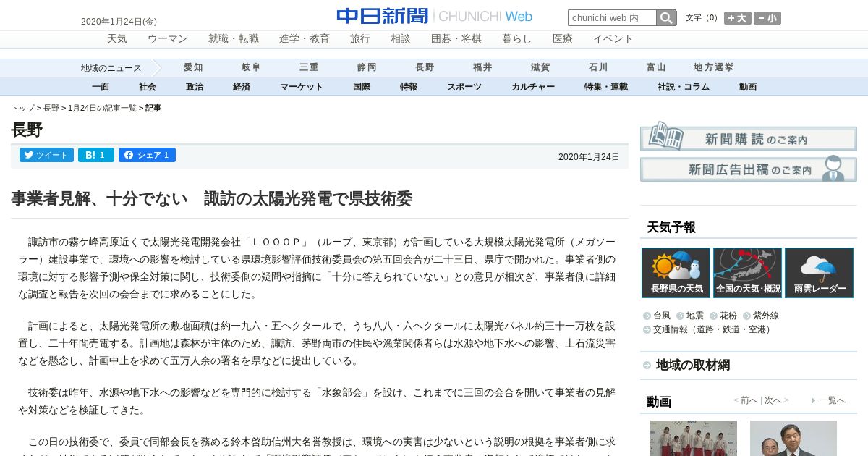Screen dimensions: 868x456
Task: Open 特報 in category bar
Action: (x=409, y=87)
